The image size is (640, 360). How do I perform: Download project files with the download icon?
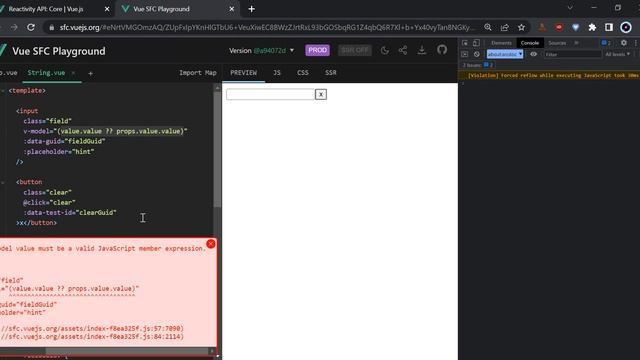[422, 50]
